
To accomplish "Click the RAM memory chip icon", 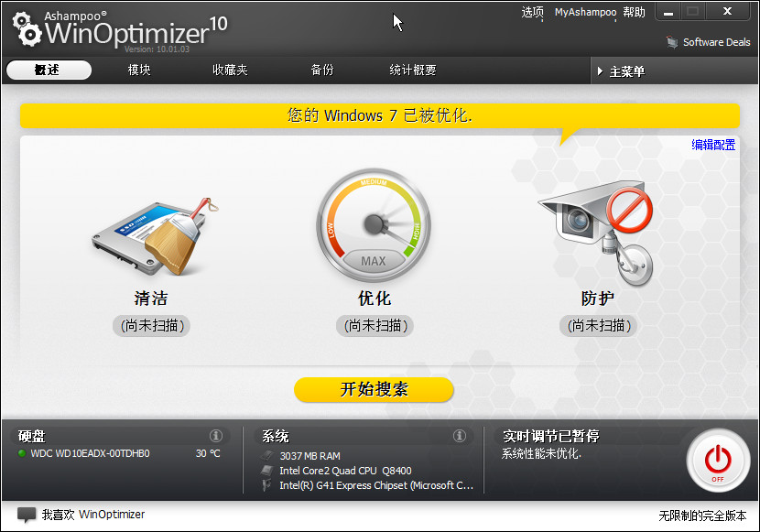I will pos(267,455).
